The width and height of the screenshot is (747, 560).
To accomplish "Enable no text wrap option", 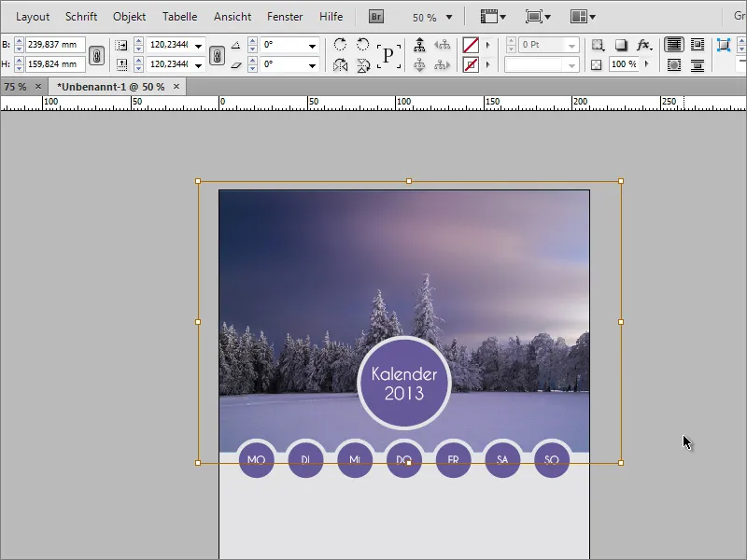I will (x=673, y=45).
